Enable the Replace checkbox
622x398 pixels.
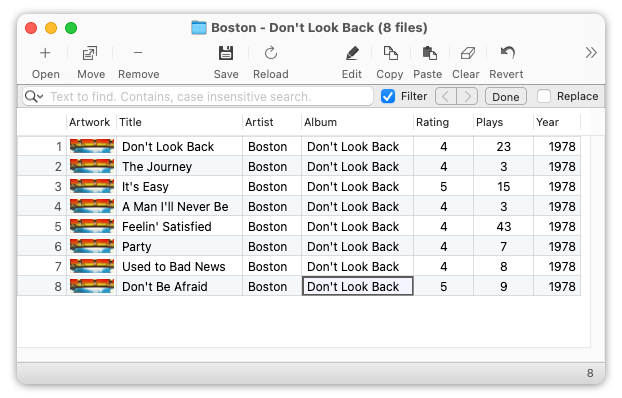click(544, 96)
